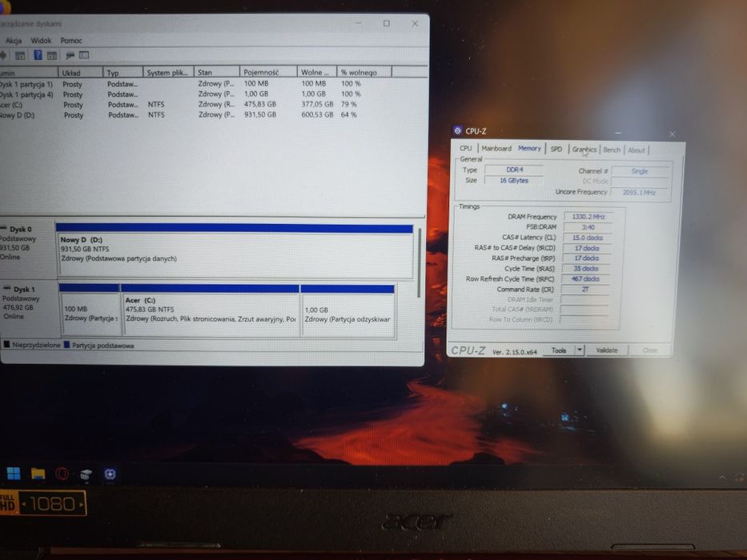Open the Windows Start button on taskbar
This screenshot has height=560, width=747.
click(x=14, y=474)
